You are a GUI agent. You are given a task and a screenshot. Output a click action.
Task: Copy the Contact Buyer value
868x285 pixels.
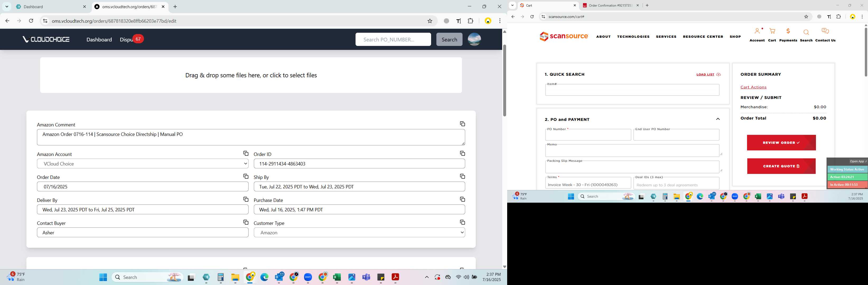click(x=246, y=222)
